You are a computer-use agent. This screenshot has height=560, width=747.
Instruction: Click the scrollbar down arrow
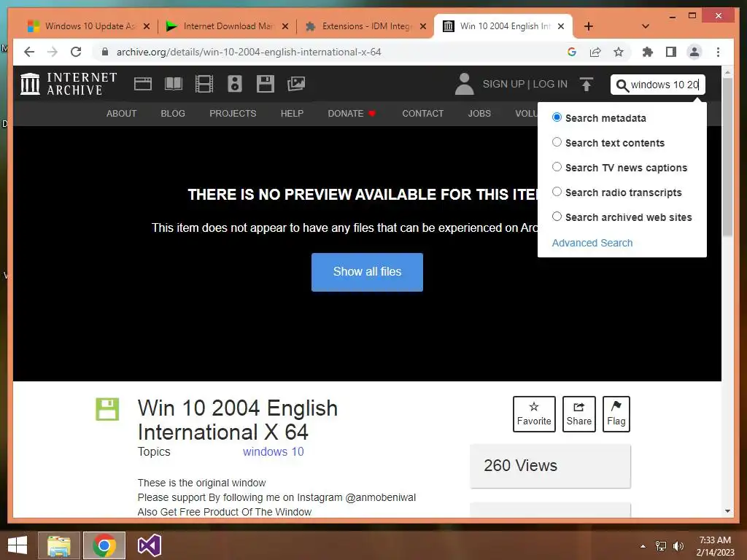pyautogui.click(x=727, y=511)
